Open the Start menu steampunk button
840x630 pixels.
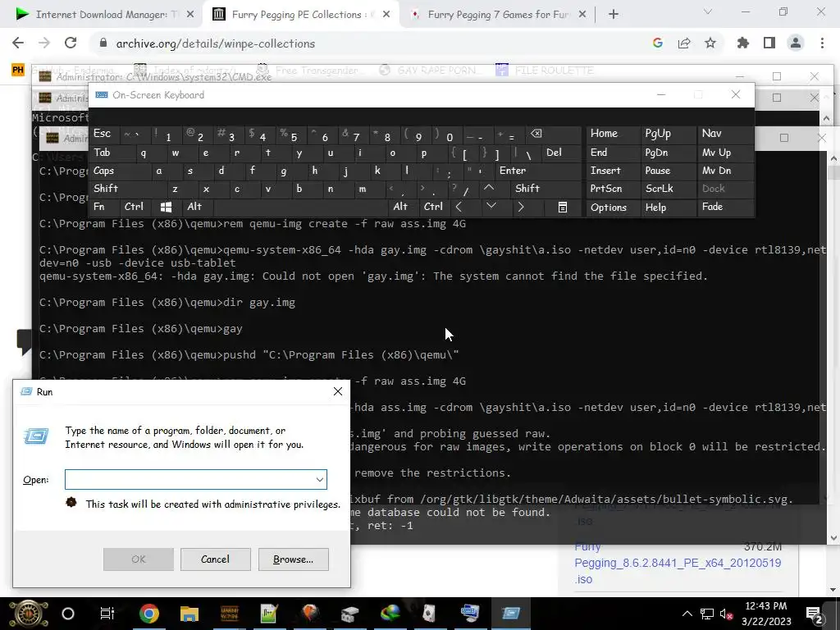pyautogui.click(x=29, y=614)
